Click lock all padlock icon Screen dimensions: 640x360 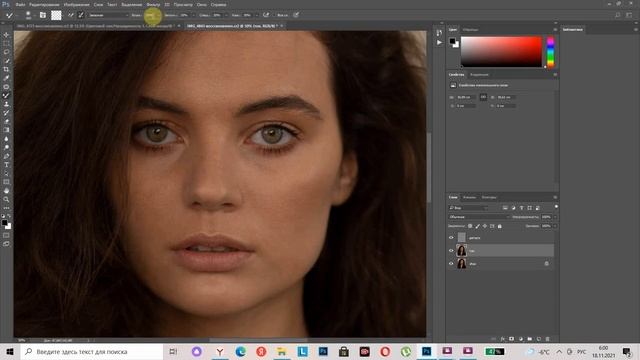(500, 226)
